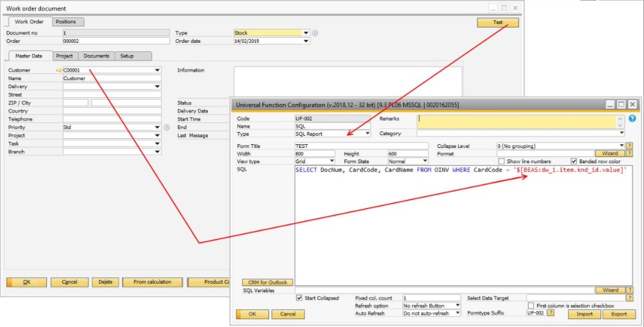Click into the Form Title input field

[361, 146]
